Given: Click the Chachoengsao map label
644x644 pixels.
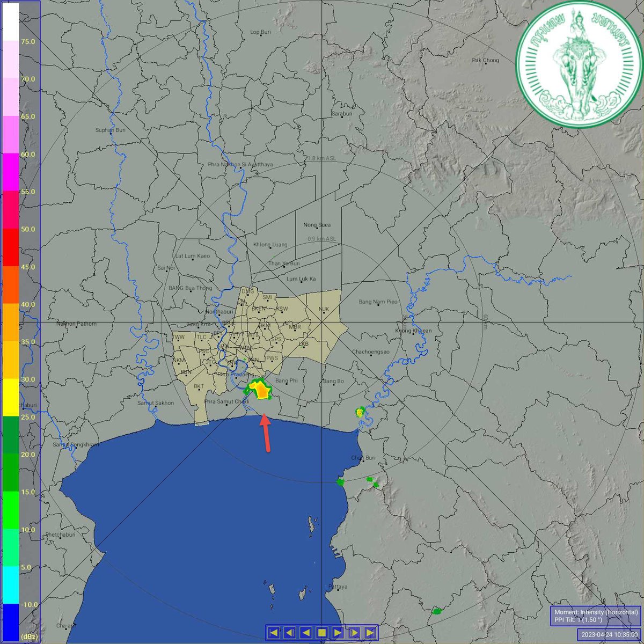Looking at the screenshot, I should [x=370, y=352].
